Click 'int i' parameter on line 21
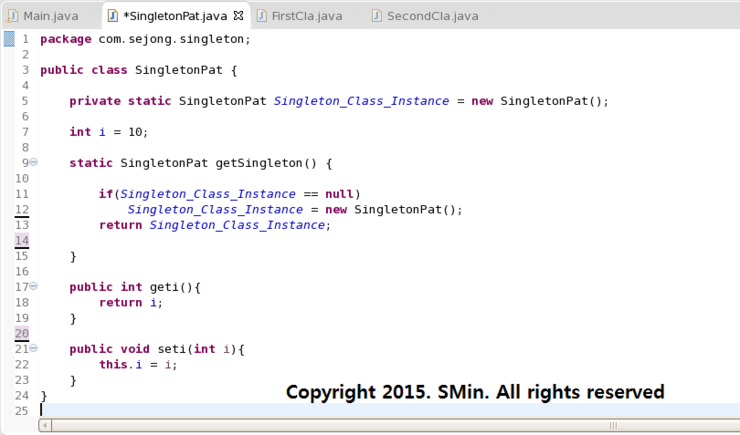The image size is (740, 435). tap(212, 349)
